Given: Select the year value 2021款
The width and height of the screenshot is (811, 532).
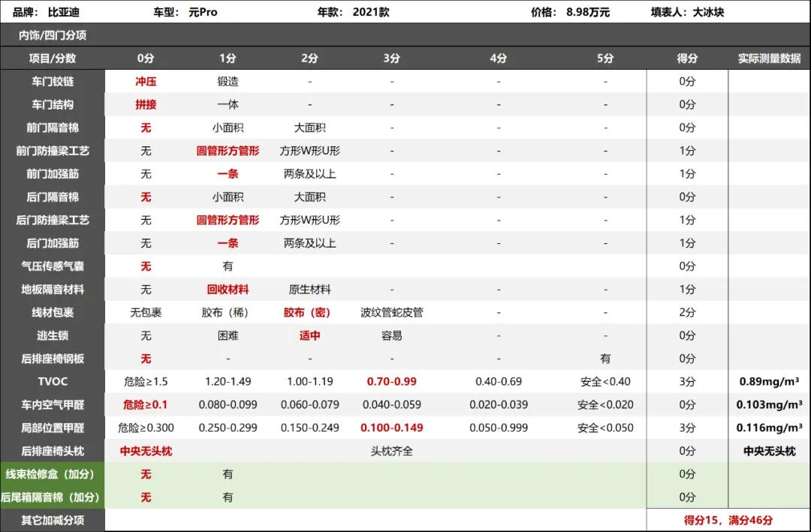Looking at the screenshot, I should coord(371,11).
